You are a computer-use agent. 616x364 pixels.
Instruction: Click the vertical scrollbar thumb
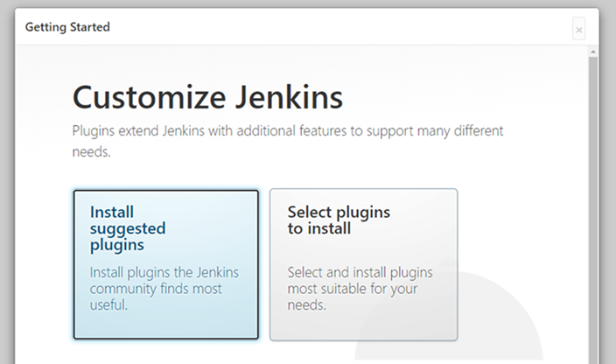point(593,210)
